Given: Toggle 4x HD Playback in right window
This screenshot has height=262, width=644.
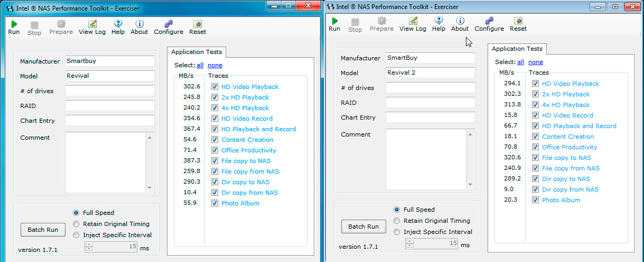Looking at the screenshot, I should click(x=535, y=105).
